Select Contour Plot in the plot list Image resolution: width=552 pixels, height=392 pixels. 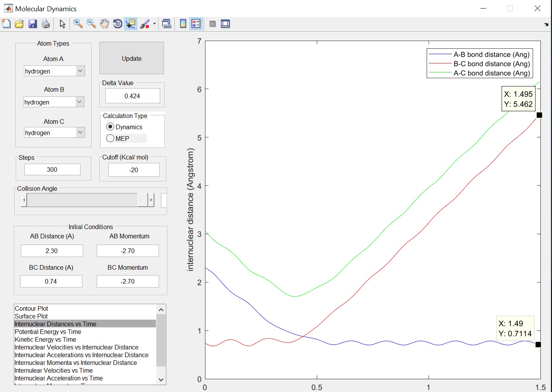tap(31, 308)
